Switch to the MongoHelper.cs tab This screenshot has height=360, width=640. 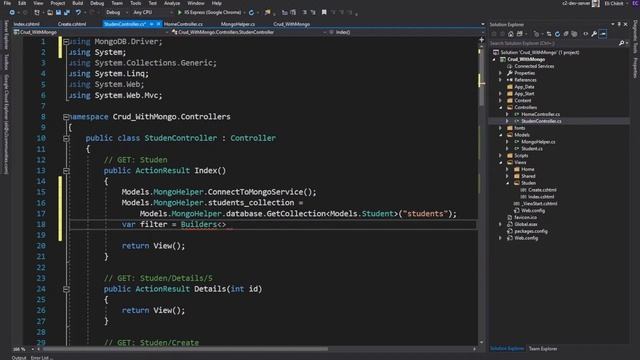[238, 24]
